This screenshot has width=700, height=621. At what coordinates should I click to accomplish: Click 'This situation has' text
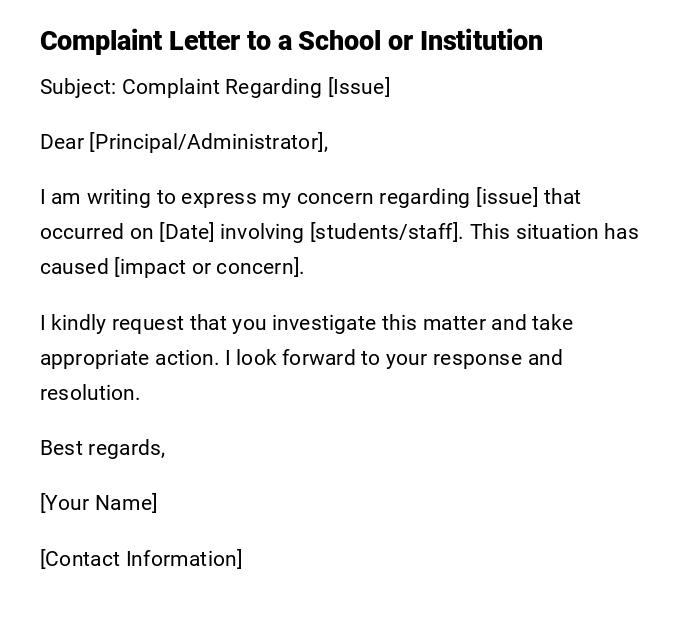tap(554, 232)
